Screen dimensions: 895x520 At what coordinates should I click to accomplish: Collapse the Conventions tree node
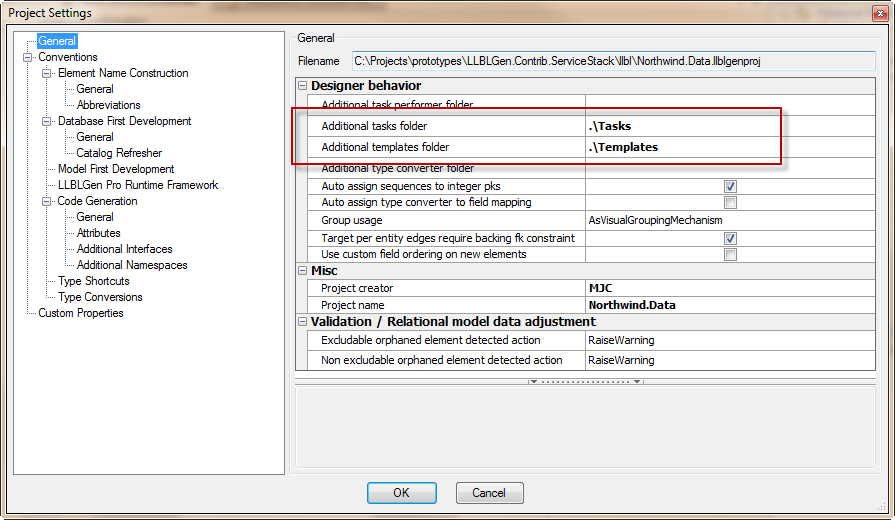(x=28, y=57)
